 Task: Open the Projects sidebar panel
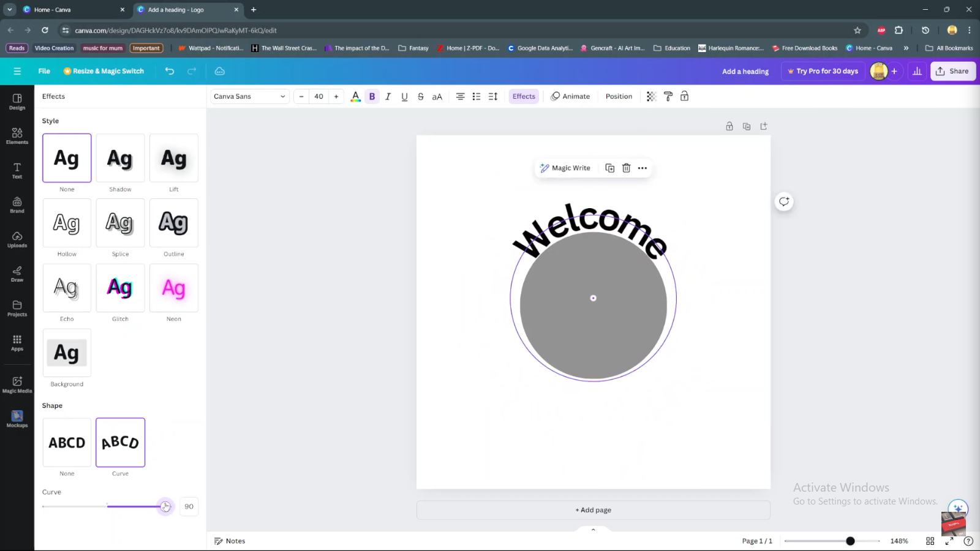click(17, 309)
